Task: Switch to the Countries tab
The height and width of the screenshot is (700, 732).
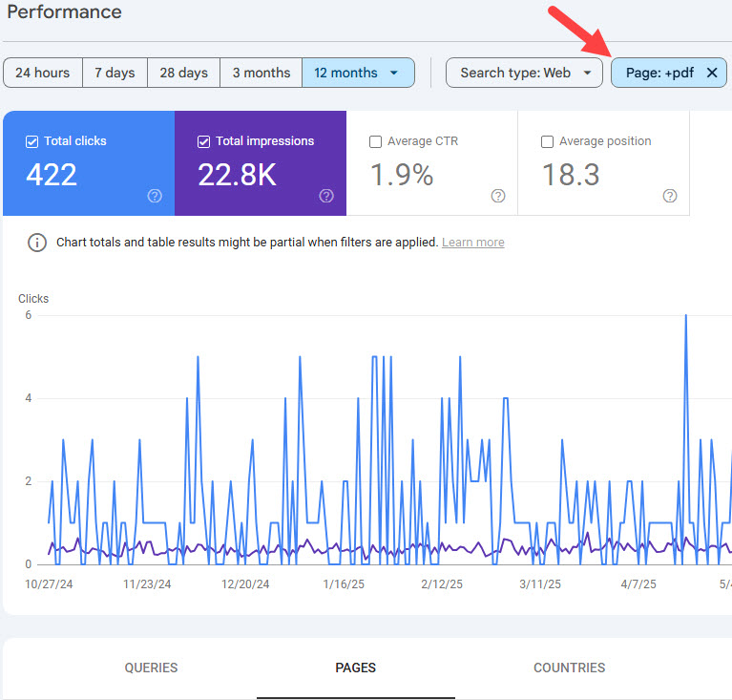Action: click(569, 668)
